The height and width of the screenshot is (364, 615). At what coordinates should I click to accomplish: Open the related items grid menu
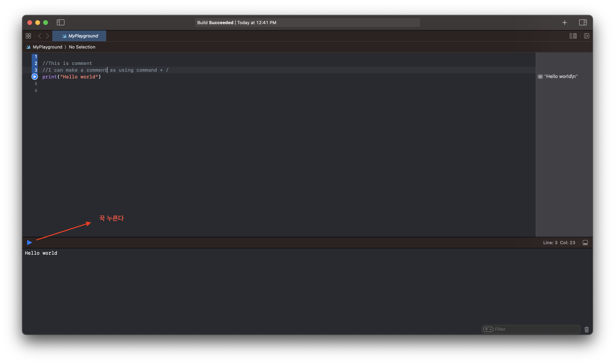29,36
